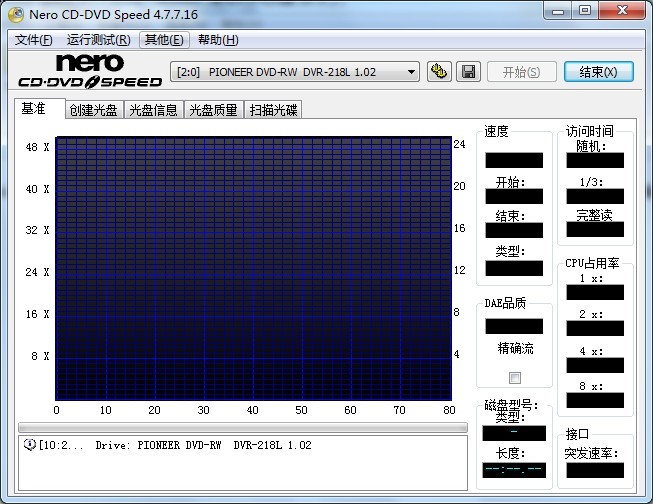Switch to the 扫描光碟 tab
Image resolution: width=653 pixels, height=504 pixels.
(x=273, y=110)
